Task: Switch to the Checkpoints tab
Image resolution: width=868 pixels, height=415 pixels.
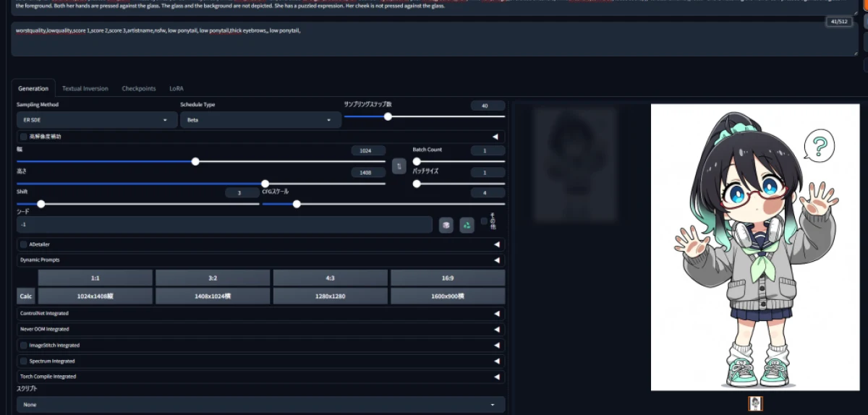Action: coord(139,88)
